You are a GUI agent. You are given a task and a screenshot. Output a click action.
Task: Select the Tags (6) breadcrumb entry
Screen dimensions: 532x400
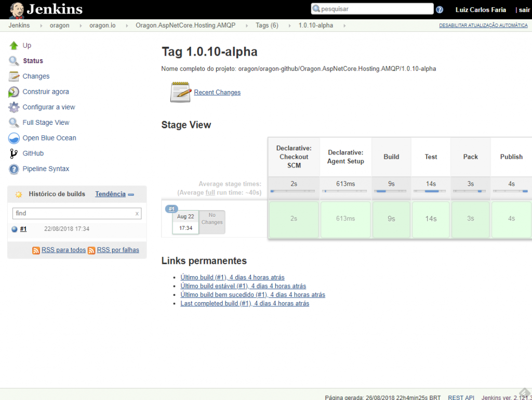(267, 25)
